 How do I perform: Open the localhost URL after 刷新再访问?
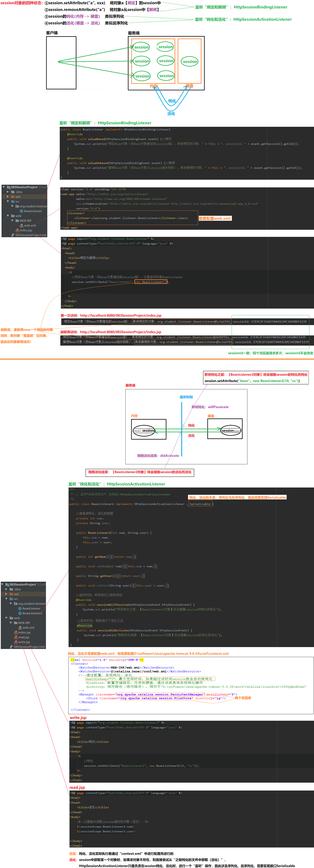[x=120, y=332]
